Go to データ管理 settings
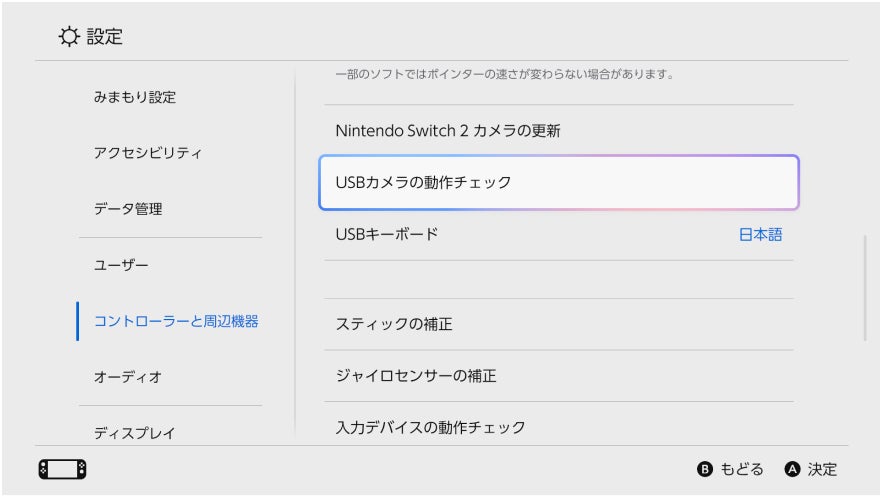This screenshot has height=496, width=880. (128, 209)
